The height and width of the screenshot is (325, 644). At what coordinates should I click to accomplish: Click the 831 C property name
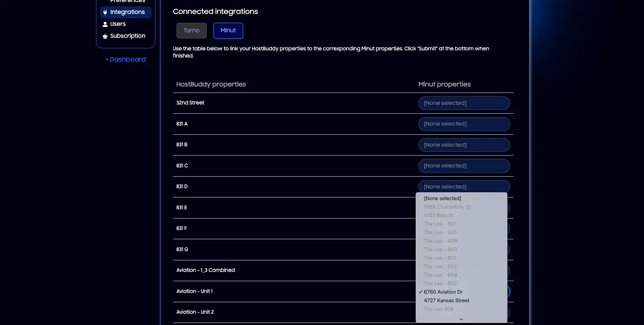click(x=182, y=166)
